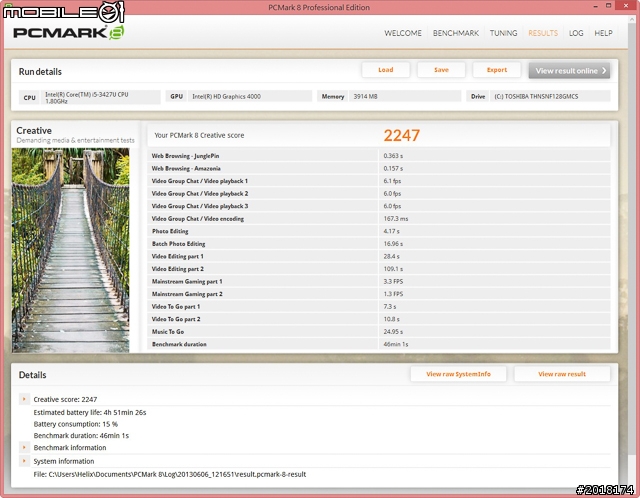Select the Web Browsing - Amazonia row
Viewport: 640px width, 498px height.
(378, 168)
